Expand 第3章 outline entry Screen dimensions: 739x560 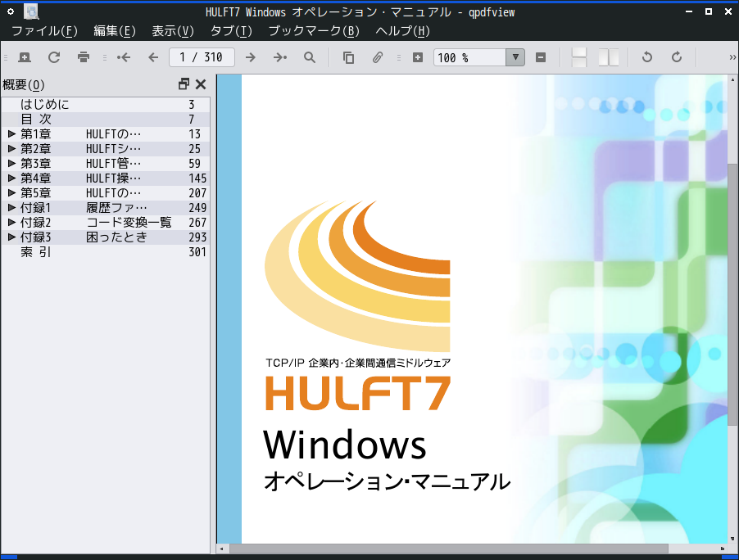[11, 164]
